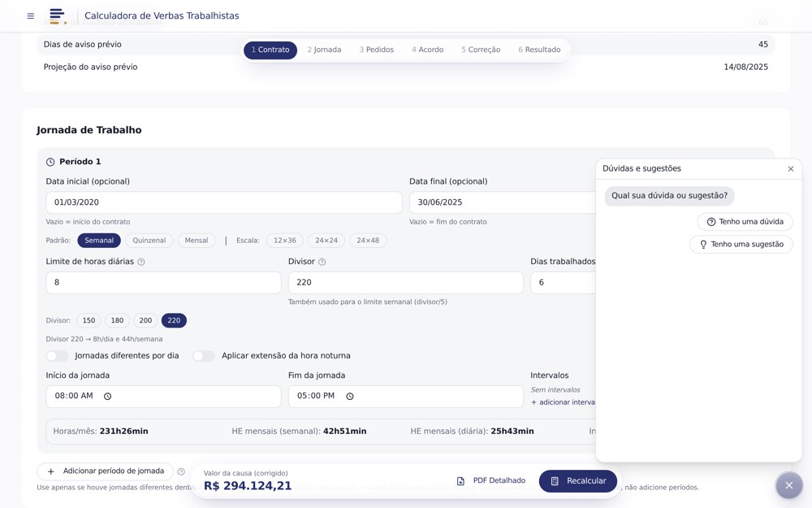
Task: Open the hamburger menu icon
Action: pos(31,16)
